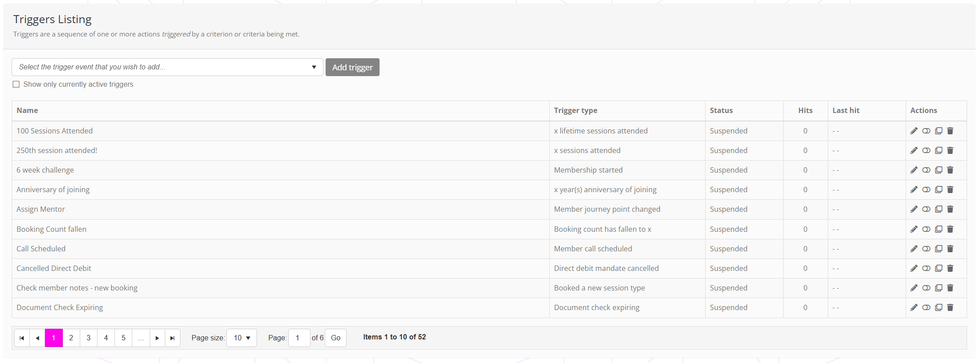Edit the Cancelled Direct Debit trigger
Viewport: 980px width, 363px height.
point(914,268)
